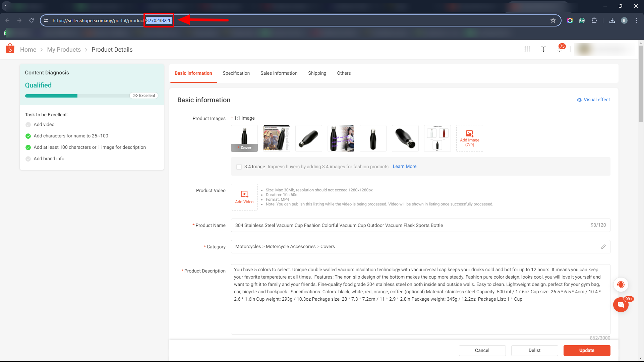This screenshot has height=362, width=644.
Task: Switch to the Shipping tab
Action: 317,73
